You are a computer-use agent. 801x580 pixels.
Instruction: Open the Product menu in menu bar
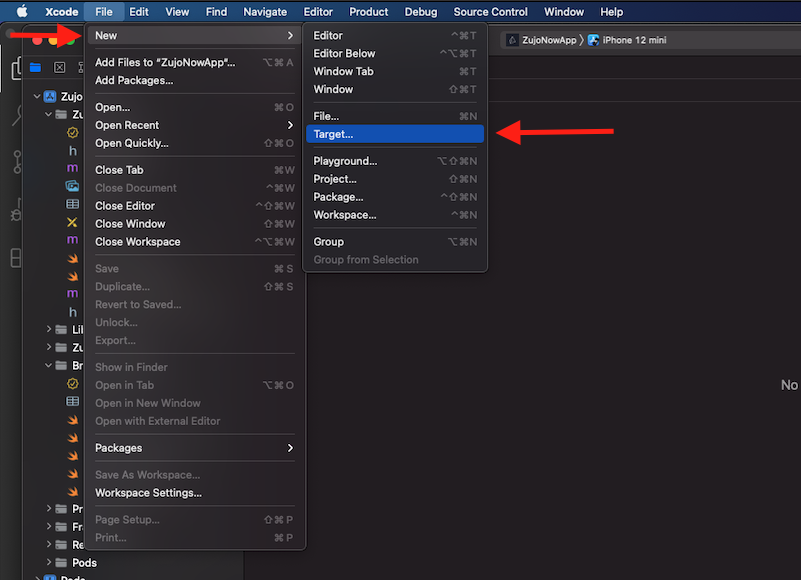pos(368,12)
